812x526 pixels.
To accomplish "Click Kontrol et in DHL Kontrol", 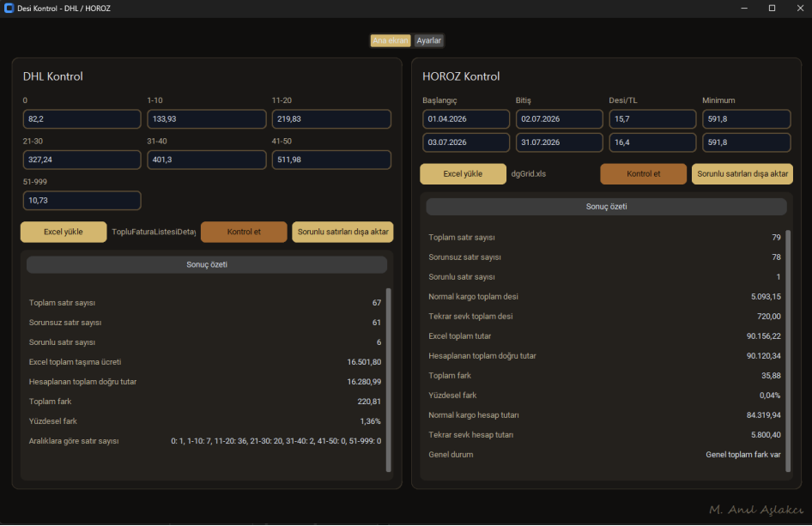I will (244, 232).
